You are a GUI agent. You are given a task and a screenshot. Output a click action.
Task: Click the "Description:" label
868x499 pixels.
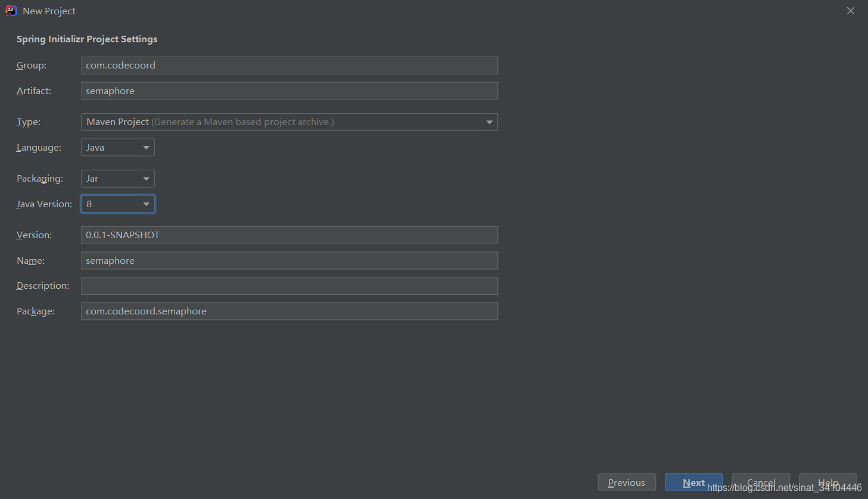pos(43,286)
